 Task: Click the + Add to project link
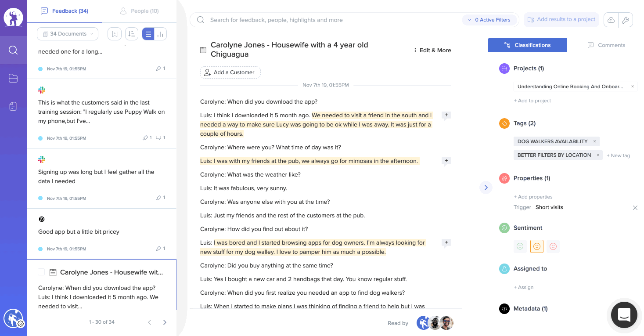coord(532,101)
